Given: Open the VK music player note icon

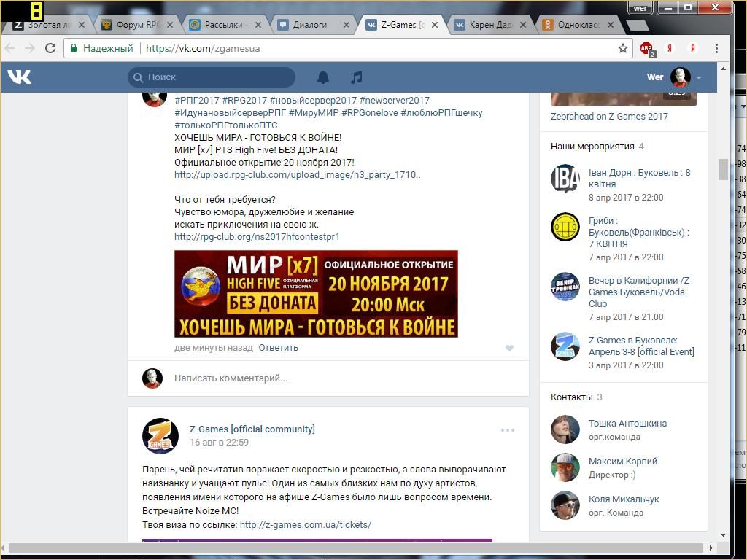Looking at the screenshot, I should [x=356, y=77].
